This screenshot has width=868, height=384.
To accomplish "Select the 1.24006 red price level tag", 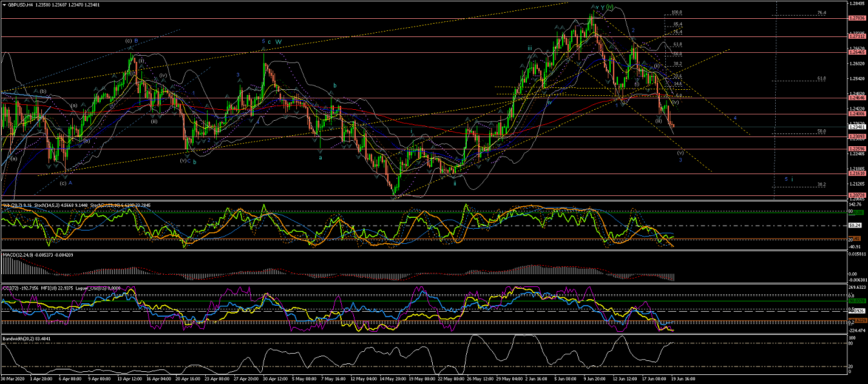I will 856,114.
